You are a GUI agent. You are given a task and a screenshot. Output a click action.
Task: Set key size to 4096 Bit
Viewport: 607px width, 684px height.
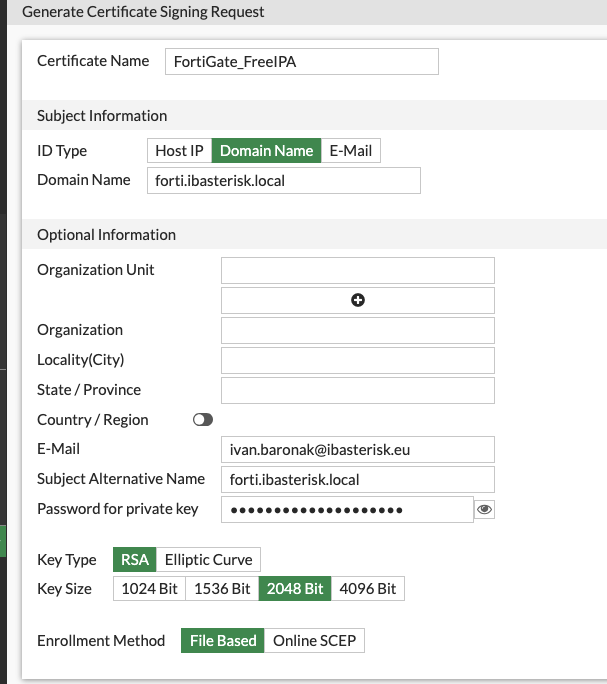point(367,588)
